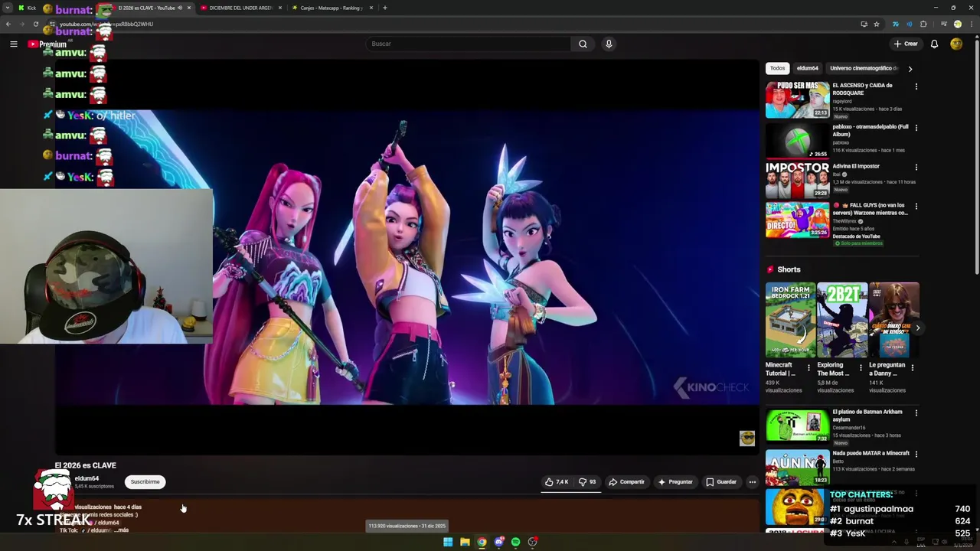The height and width of the screenshot is (551, 980).
Task: Open YouTube notifications bell
Action: click(934, 44)
